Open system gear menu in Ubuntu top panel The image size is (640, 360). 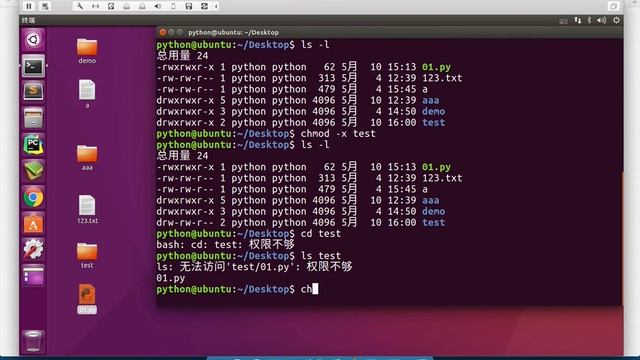[616, 20]
